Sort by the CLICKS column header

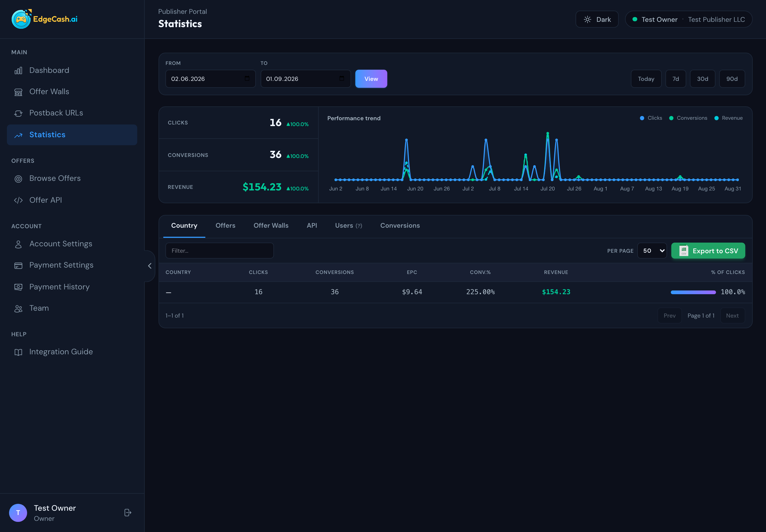tap(258, 272)
